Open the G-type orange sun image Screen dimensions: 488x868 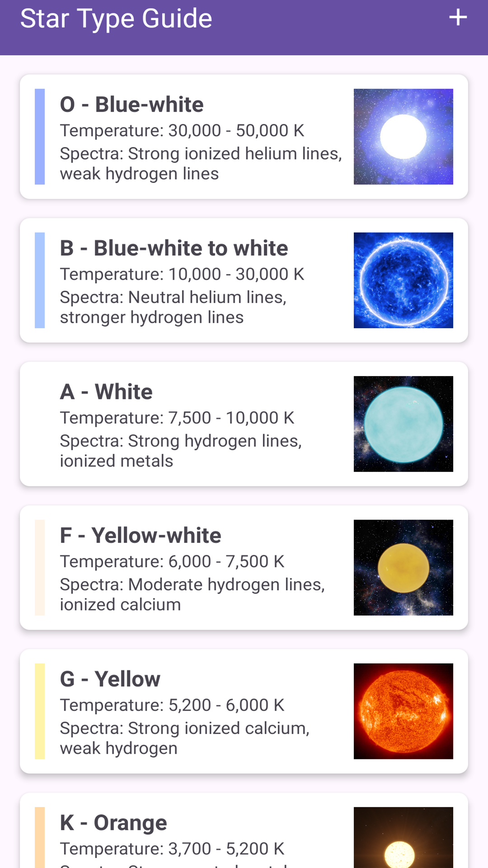pyautogui.click(x=403, y=711)
